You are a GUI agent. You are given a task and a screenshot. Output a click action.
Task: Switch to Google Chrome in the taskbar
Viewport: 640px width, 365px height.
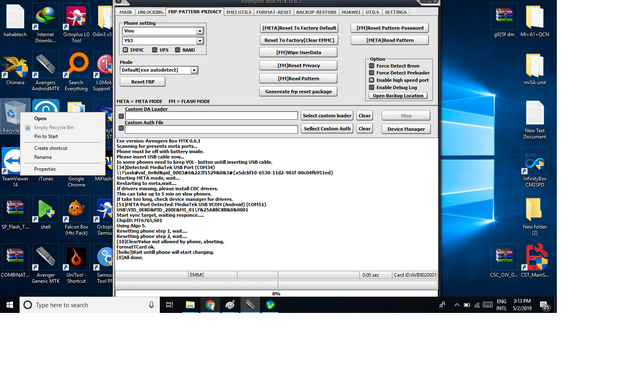(x=210, y=305)
